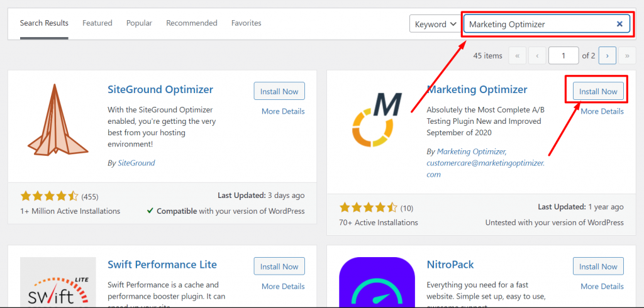Click the "(10)" rating count
644x308 pixels.
407,208
